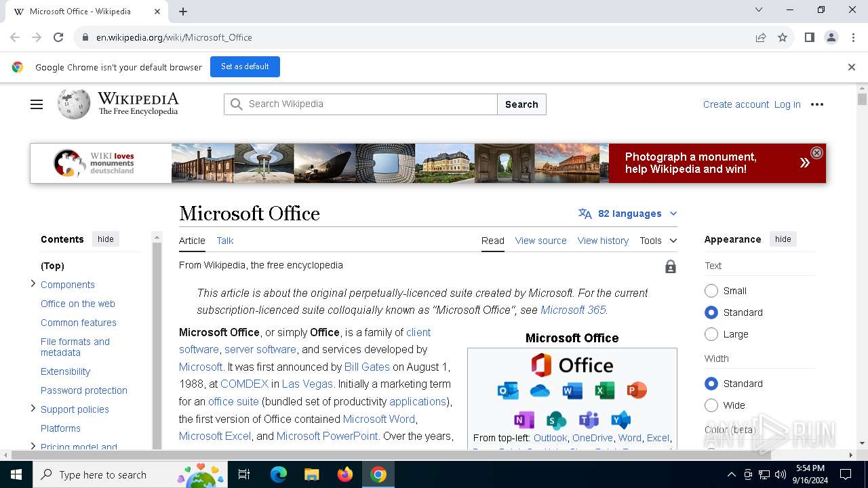
Task: Follow the Microsoft 365 link
Action: (573, 310)
